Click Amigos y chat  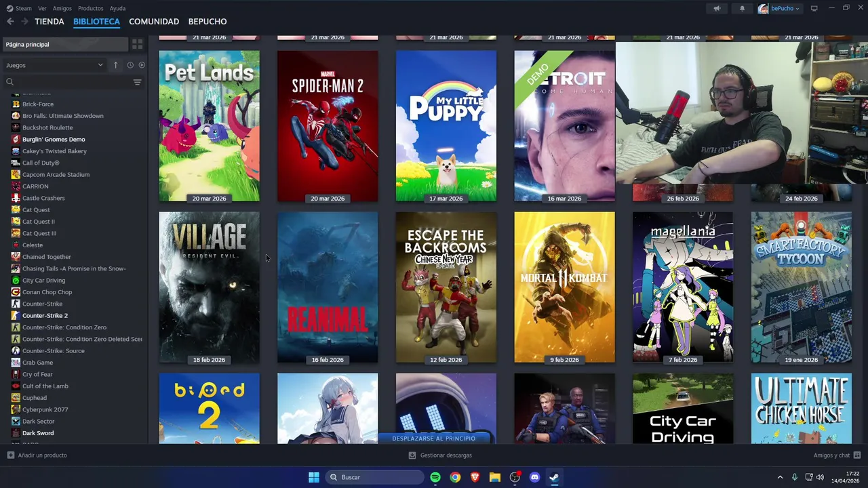[831, 455]
